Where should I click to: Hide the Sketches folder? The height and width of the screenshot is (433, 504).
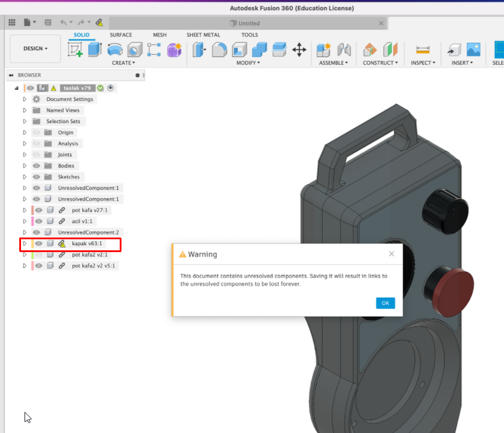pos(36,177)
